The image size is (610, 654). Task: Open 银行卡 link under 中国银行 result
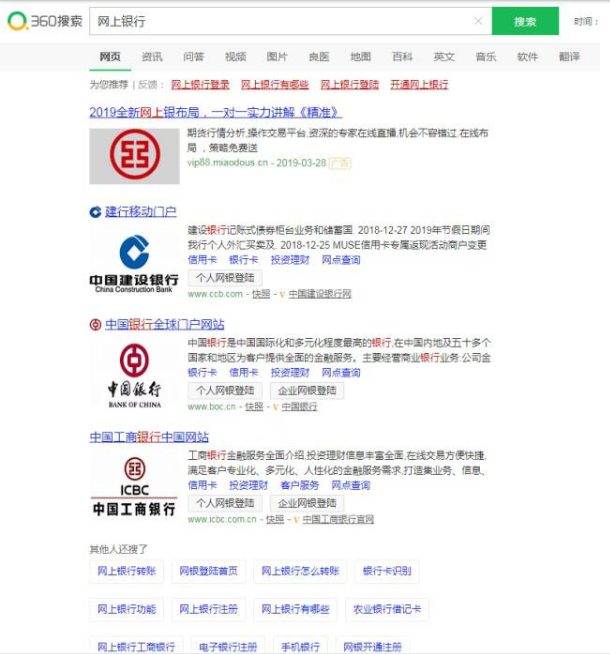tap(202, 372)
